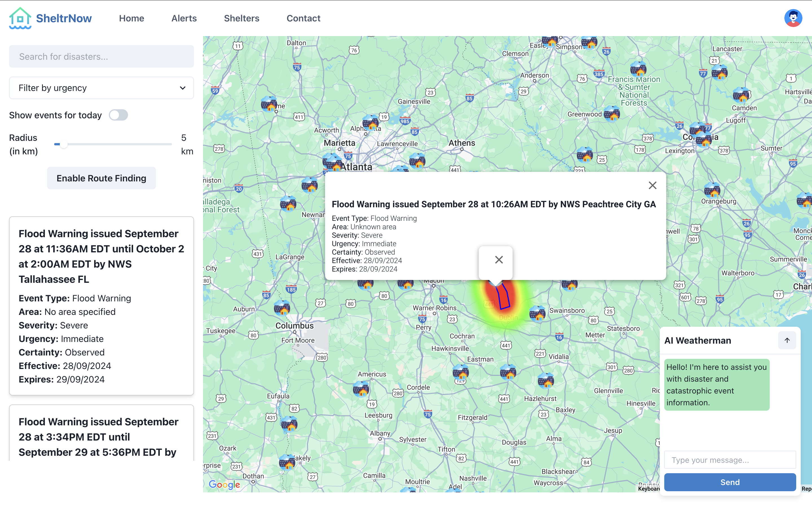This screenshot has height=507, width=812.
Task: Click the Type your message input
Action: pyautogui.click(x=730, y=460)
